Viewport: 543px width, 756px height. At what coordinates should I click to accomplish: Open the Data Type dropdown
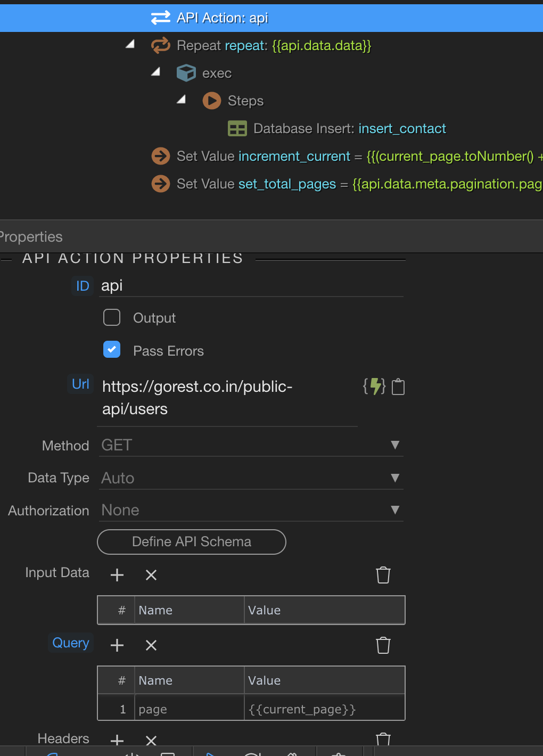pyautogui.click(x=251, y=478)
